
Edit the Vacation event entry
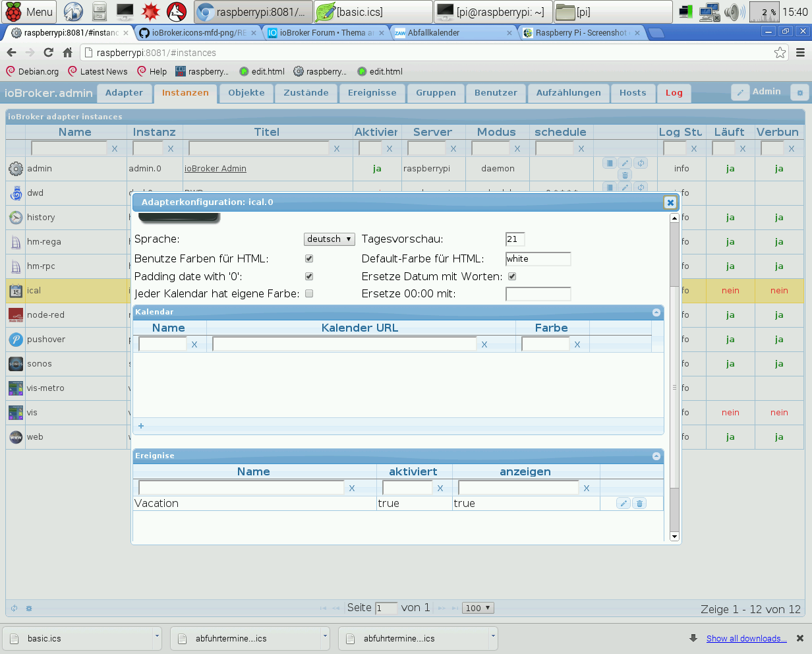point(623,504)
